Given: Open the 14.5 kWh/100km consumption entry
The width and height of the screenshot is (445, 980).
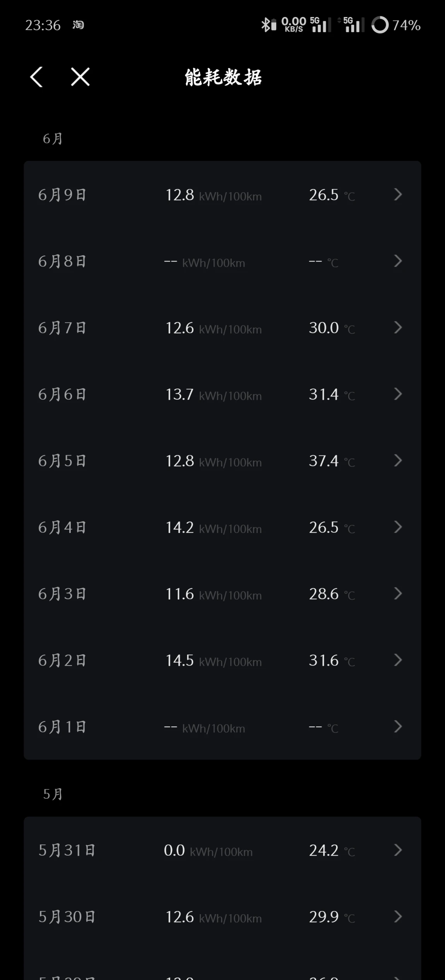Looking at the screenshot, I should [214, 660].
